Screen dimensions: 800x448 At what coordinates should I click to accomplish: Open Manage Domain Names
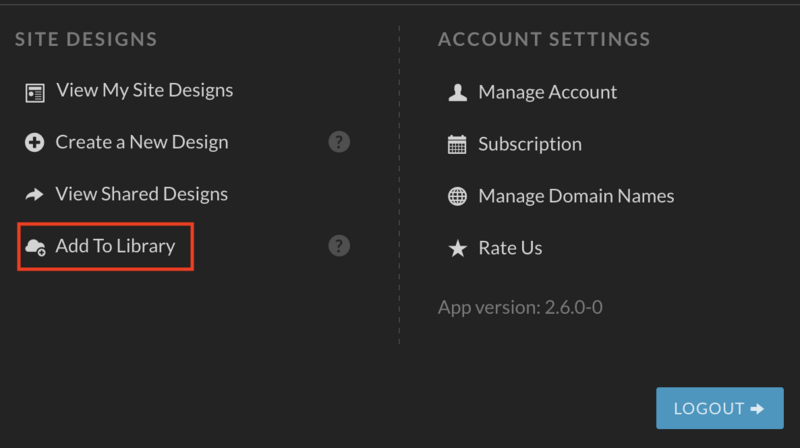click(576, 196)
